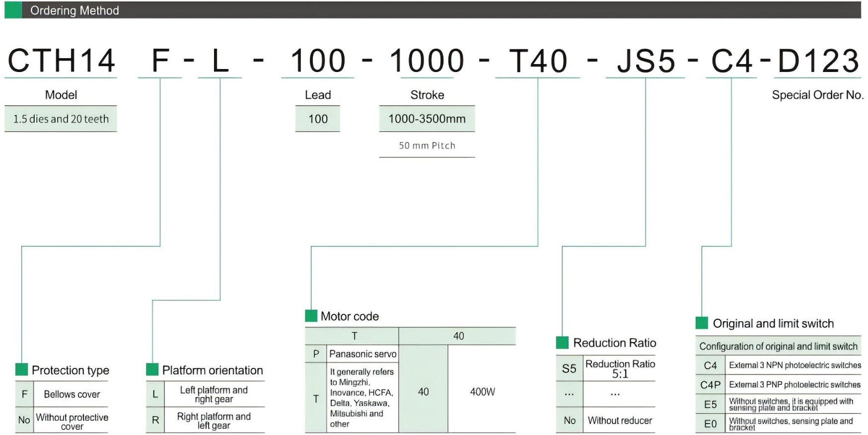Viewport: 868px width, 435px height.
Task: Click the green marker next to Reduction Ratio
Action: click(x=562, y=343)
